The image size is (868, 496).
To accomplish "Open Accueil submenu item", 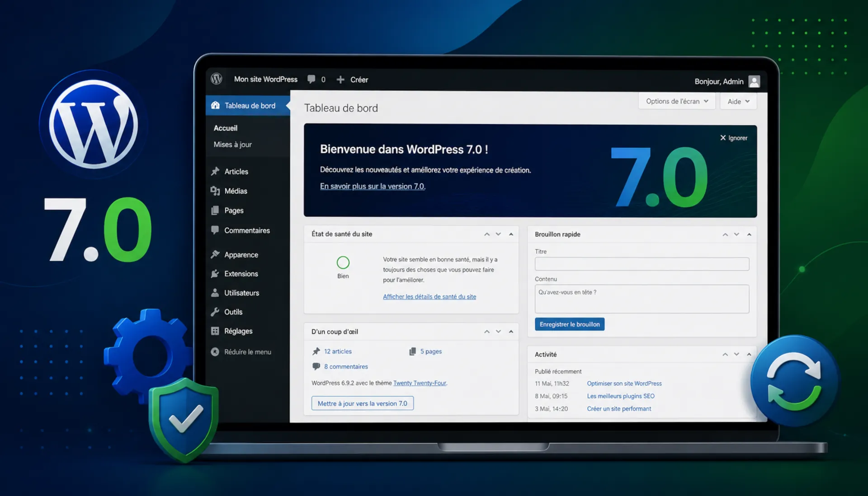I will click(225, 128).
